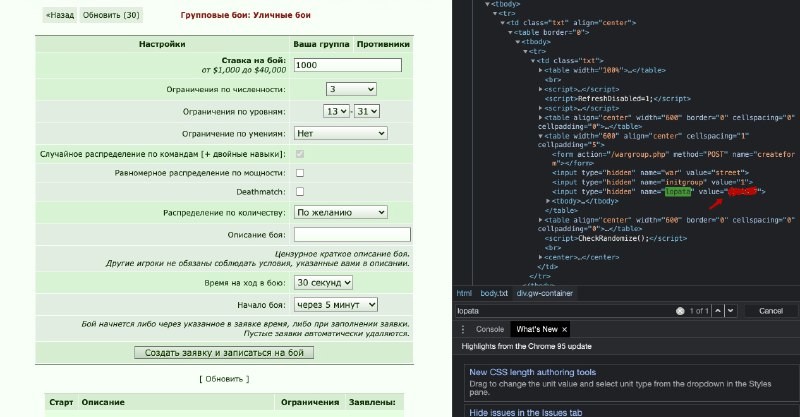This screenshot has width=800, height=417.
Task: Focus the Ставка на бой input field
Action: point(348,65)
